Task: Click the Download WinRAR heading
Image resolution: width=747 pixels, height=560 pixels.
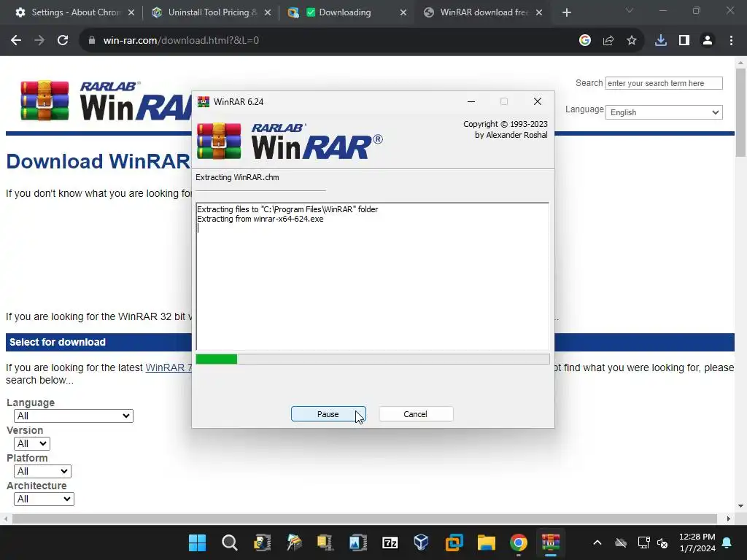Action: [x=98, y=161]
